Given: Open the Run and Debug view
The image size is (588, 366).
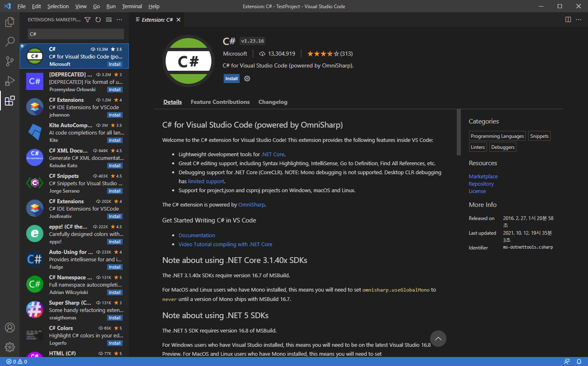Looking at the screenshot, I should [x=10, y=81].
